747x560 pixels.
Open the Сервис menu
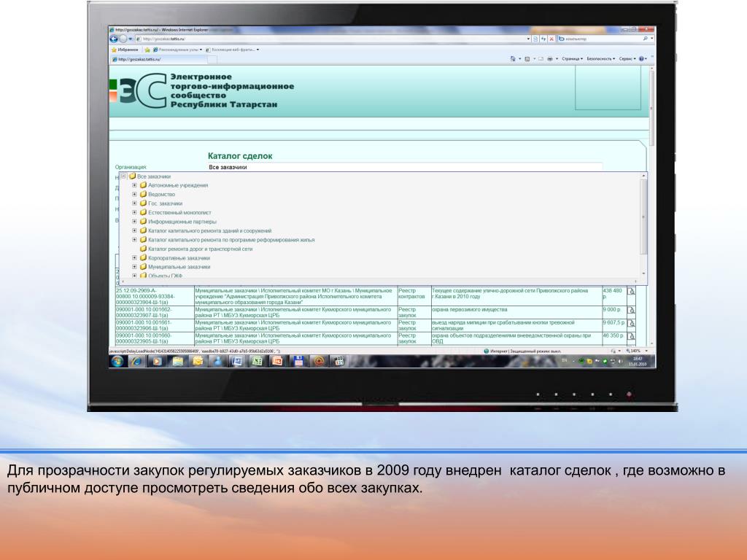click(x=627, y=59)
